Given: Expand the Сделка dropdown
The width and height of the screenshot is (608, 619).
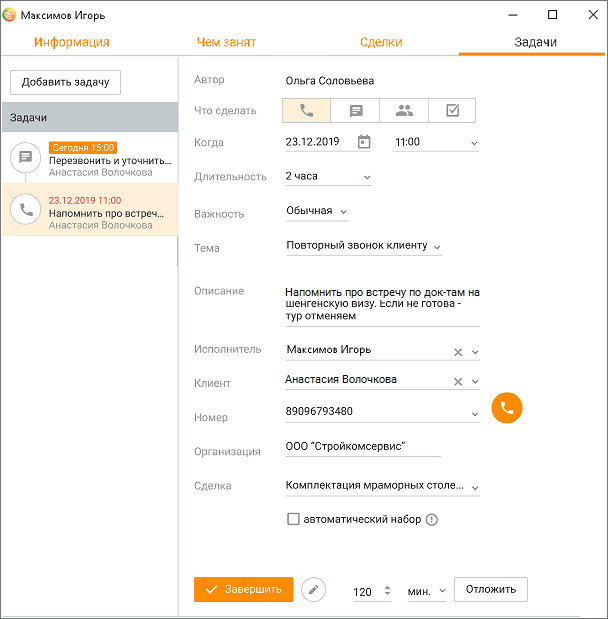Looking at the screenshot, I should pyautogui.click(x=475, y=488).
